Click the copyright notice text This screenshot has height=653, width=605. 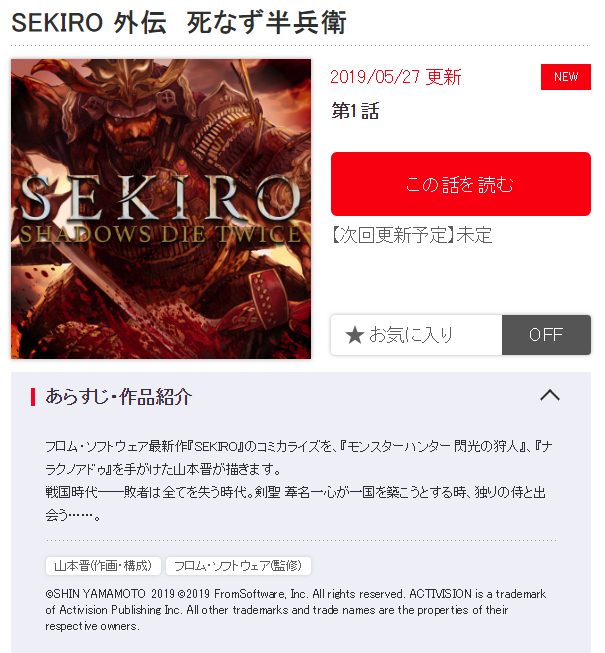click(x=296, y=610)
